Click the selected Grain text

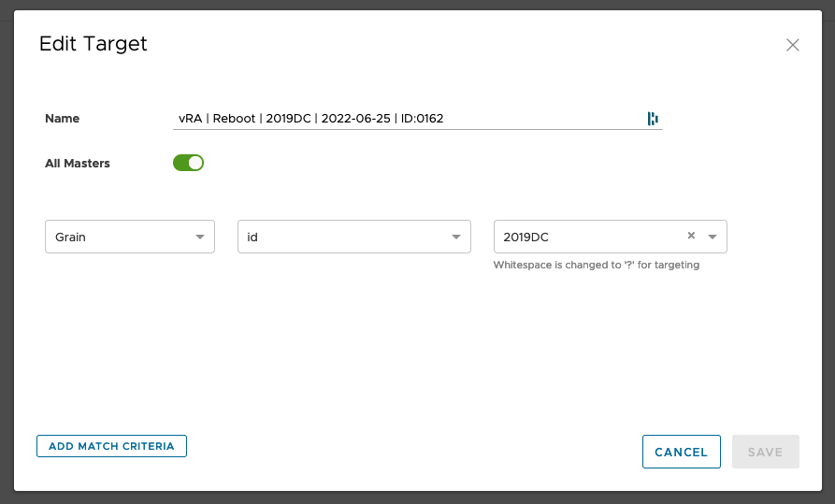(71, 238)
